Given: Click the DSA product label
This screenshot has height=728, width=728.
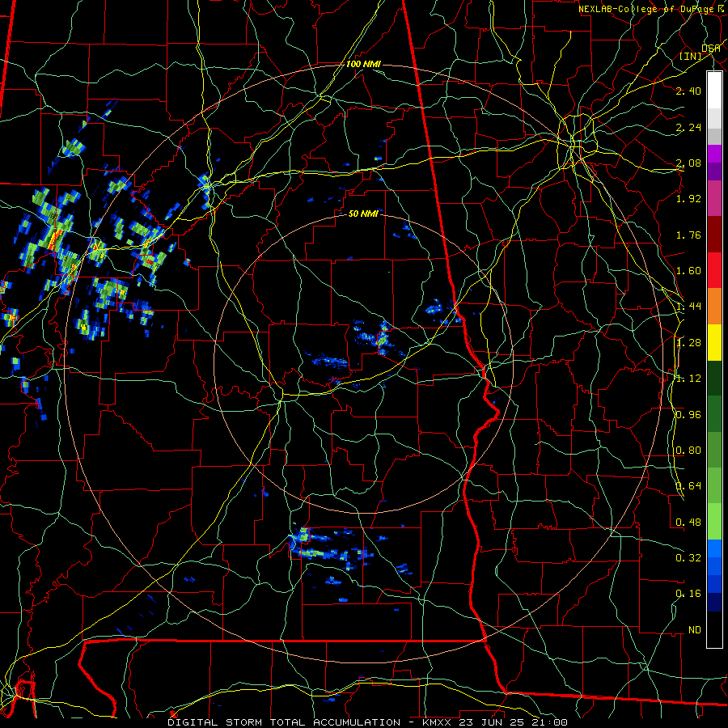Looking at the screenshot, I should click(711, 49).
